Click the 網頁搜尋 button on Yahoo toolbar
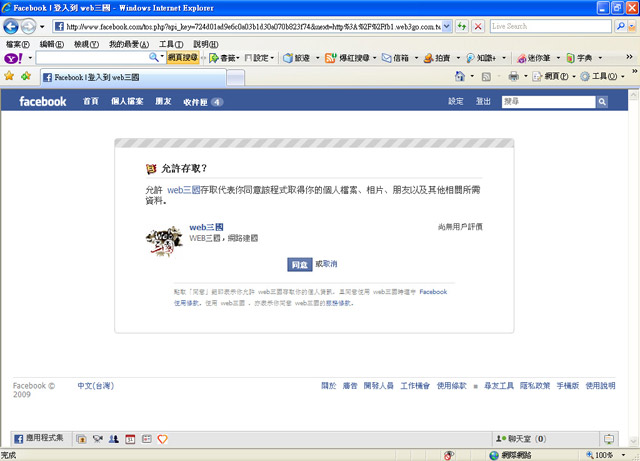640x461 pixels. [x=182, y=58]
